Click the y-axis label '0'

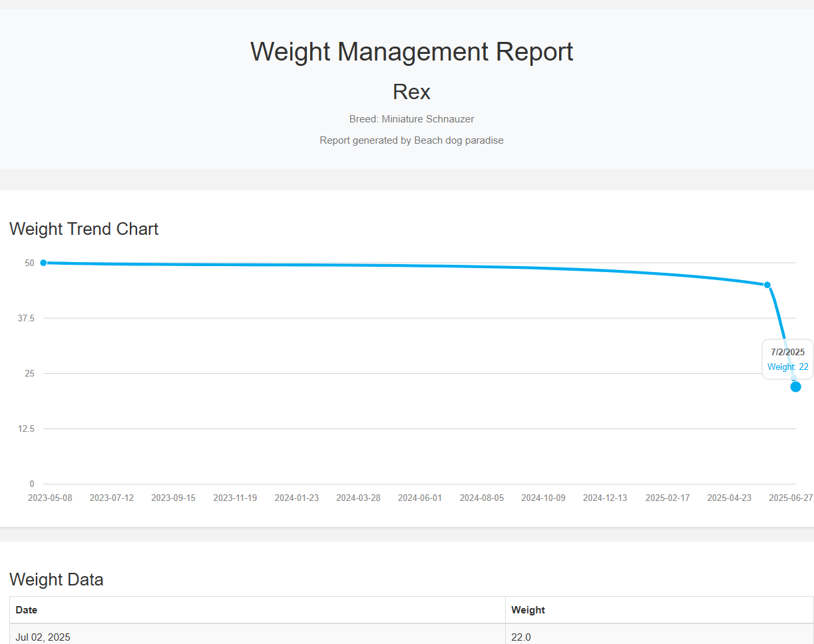coord(32,484)
